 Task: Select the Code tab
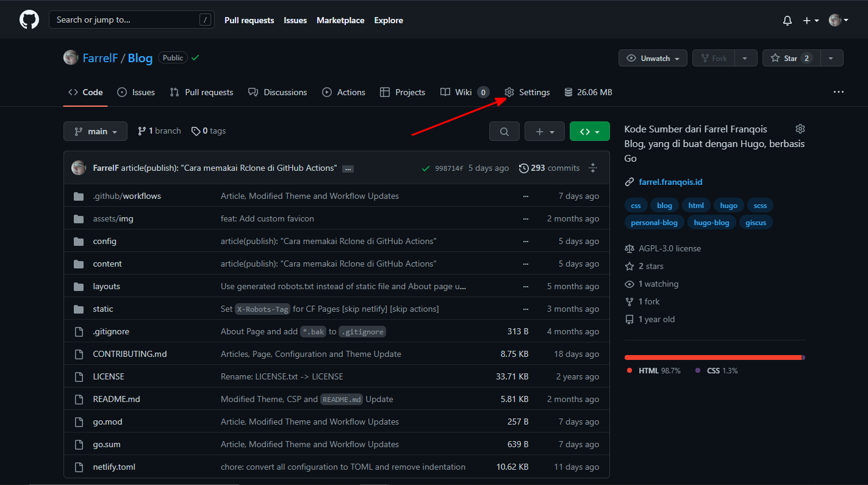(85, 92)
